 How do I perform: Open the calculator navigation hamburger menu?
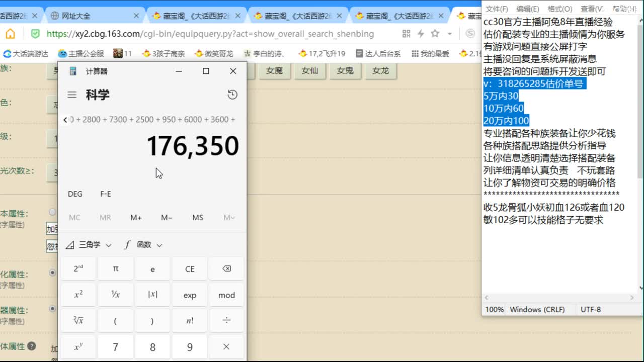(72, 95)
